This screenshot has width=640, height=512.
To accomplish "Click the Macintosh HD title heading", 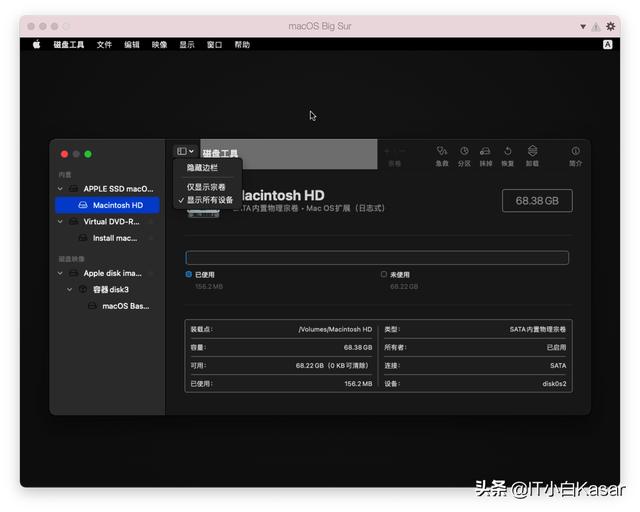I will (x=282, y=196).
